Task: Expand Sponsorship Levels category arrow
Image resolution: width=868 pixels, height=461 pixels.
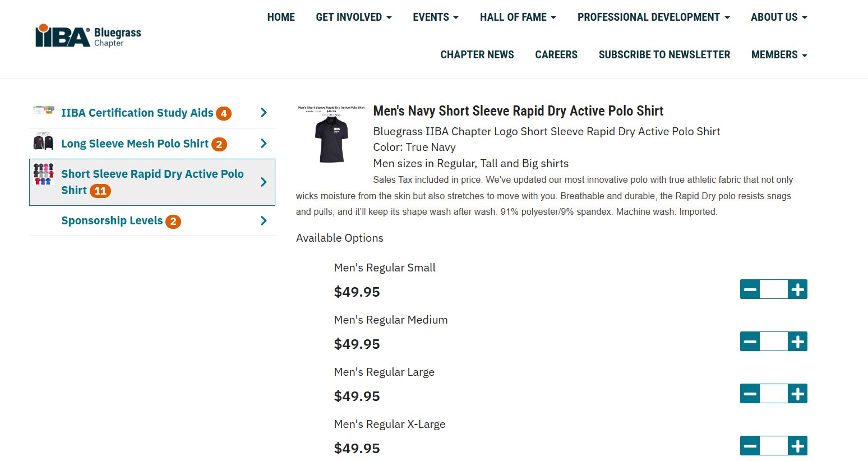Action: (x=264, y=221)
